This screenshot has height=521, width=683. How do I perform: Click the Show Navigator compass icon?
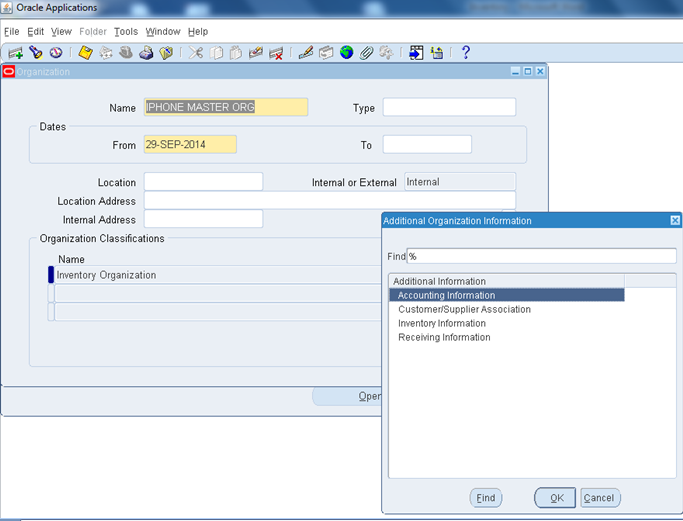[x=56, y=53]
